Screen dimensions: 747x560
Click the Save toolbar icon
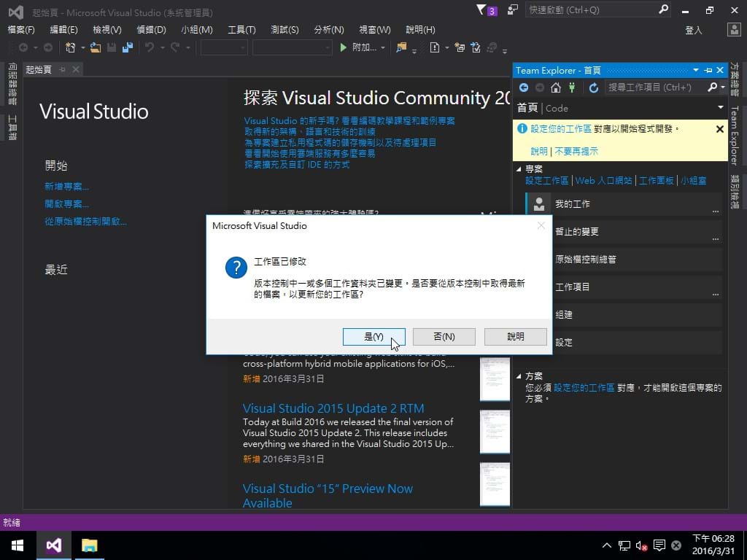point(112,47)
